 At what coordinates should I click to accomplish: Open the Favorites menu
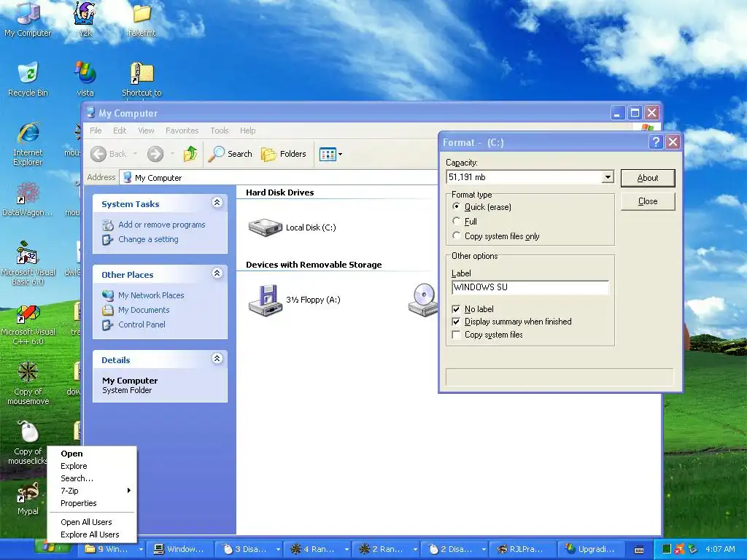pos(182,131)
